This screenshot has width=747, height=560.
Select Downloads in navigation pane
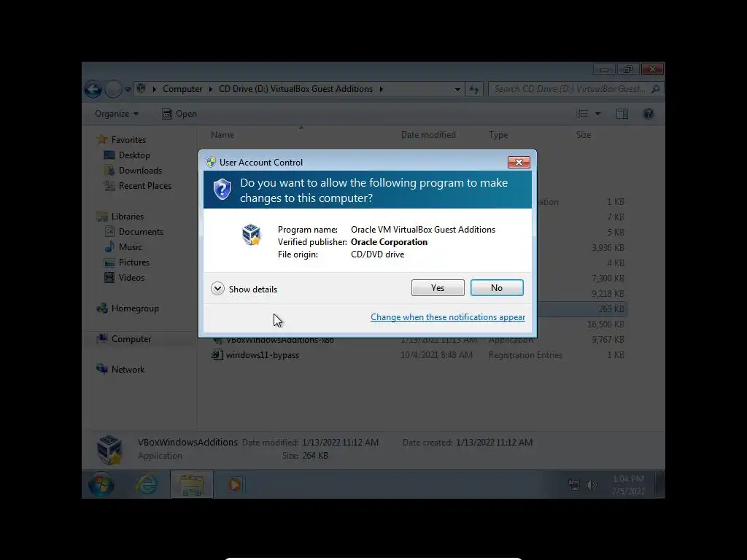point(140,171)
